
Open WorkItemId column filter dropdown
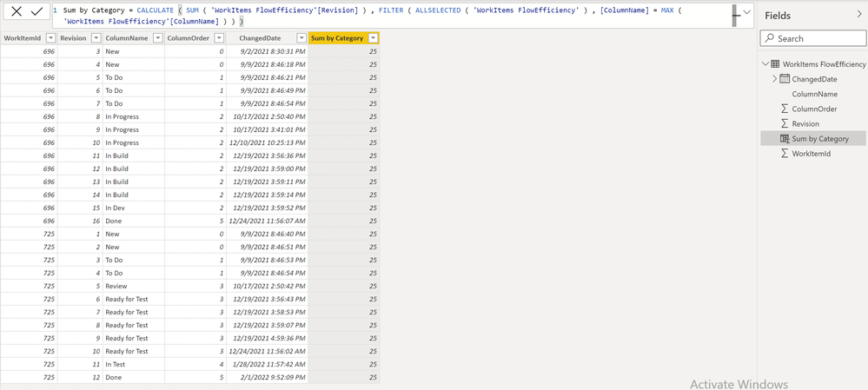tap(50, 38)
